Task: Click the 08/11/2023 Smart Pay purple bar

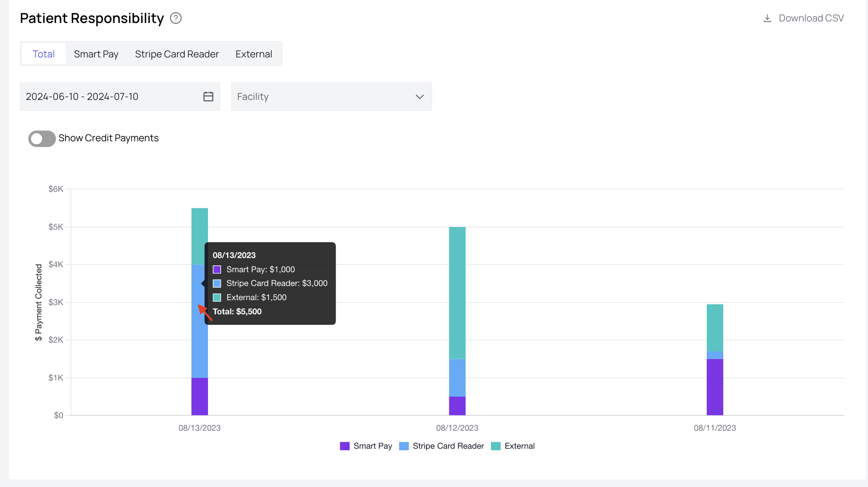Action: [715, 387]
